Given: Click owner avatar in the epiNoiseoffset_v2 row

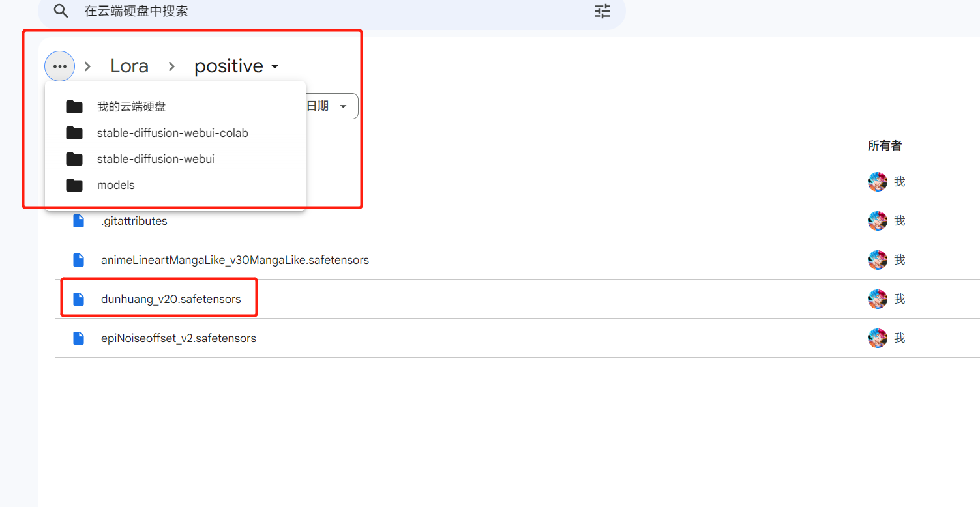Looking at the screenshot, I should pos(877,338).
